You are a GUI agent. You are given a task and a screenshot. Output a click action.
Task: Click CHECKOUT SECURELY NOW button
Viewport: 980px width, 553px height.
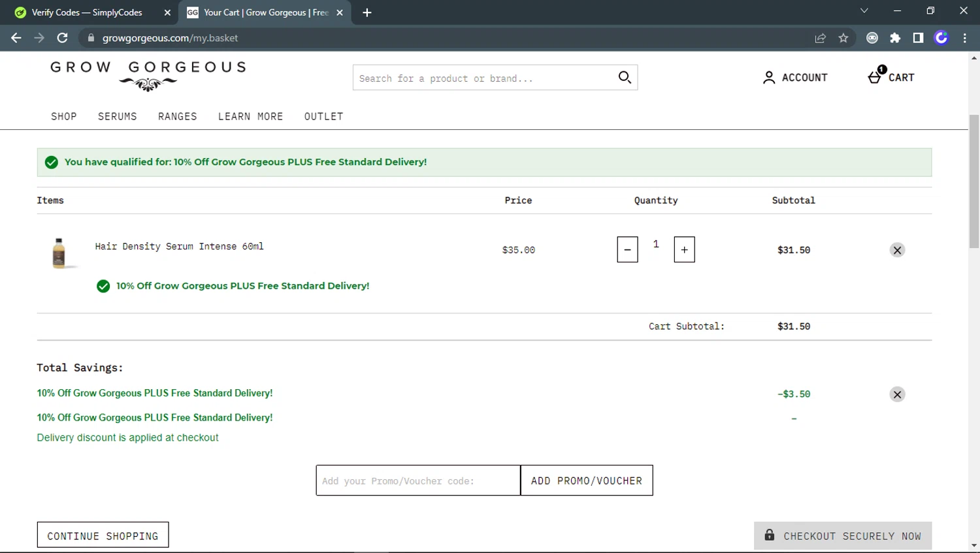[843, 535]
